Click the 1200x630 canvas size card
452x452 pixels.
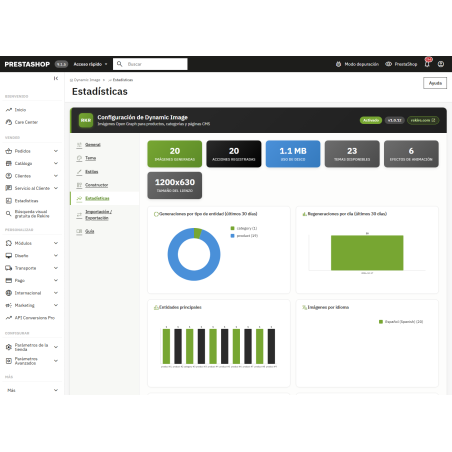[175, 185]
